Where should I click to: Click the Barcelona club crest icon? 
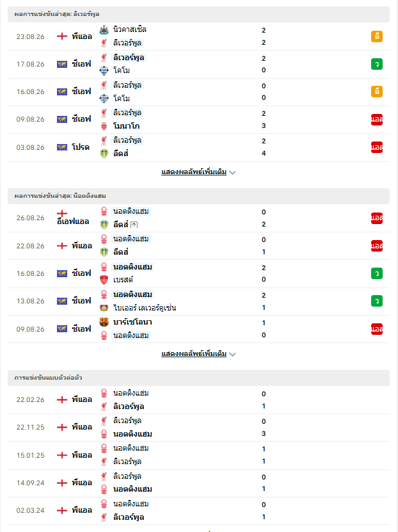point(104,322)
